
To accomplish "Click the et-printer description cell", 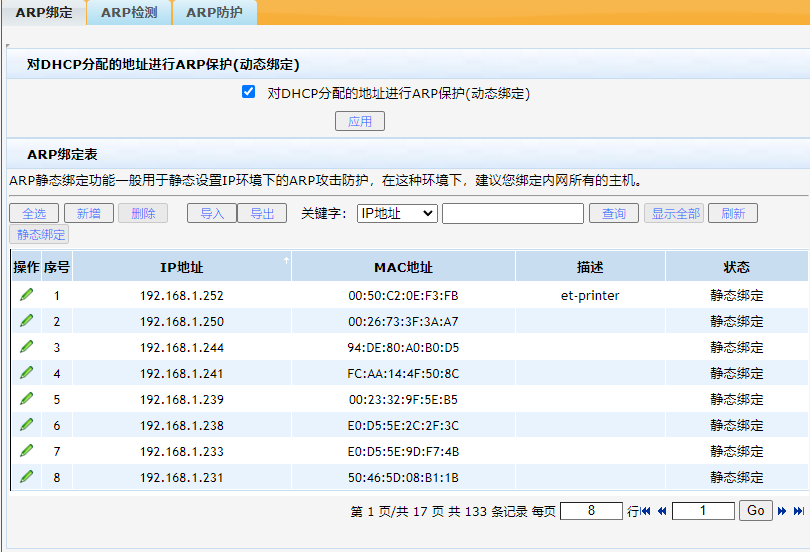I will pos(590,295).
